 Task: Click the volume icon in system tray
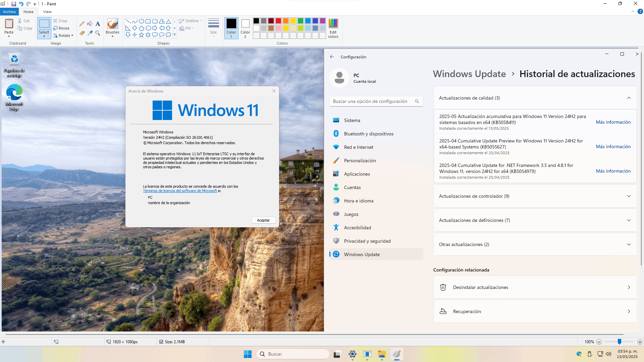pos(608,354)
